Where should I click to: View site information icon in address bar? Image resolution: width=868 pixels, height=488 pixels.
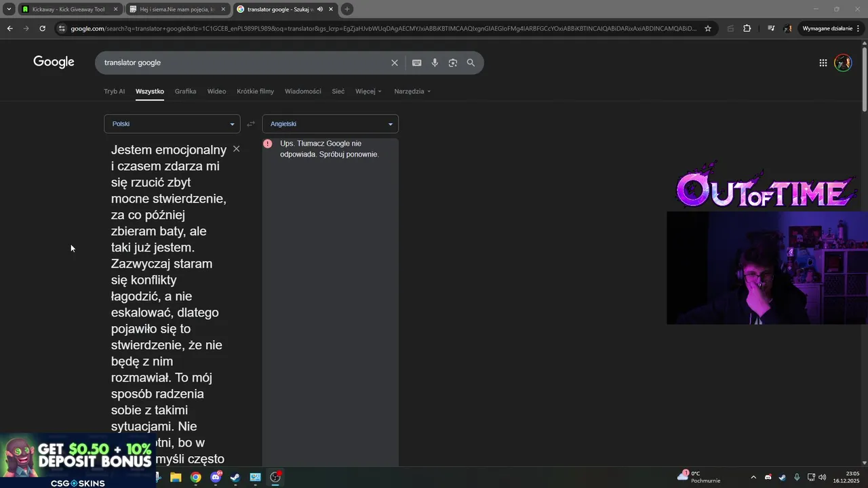pyautogui.click(x=62, y=28)
